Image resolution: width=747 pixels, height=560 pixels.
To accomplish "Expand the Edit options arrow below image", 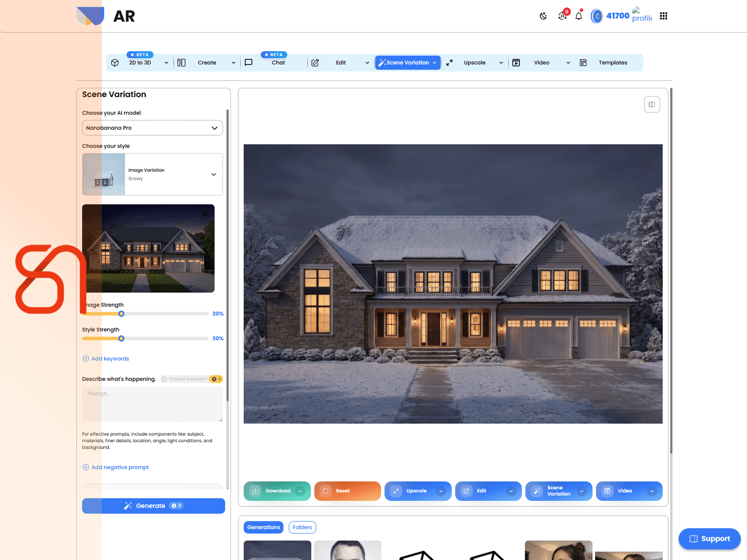I will click(511, 491).
